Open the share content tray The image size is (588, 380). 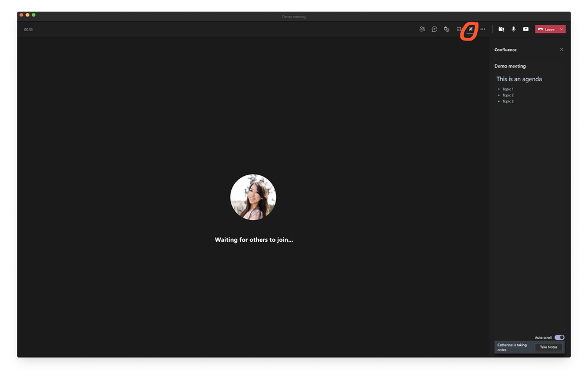coord(526,29)
